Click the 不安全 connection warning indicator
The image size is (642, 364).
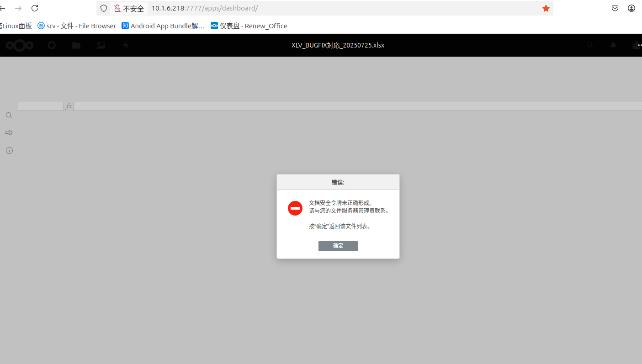pos(129,8)
